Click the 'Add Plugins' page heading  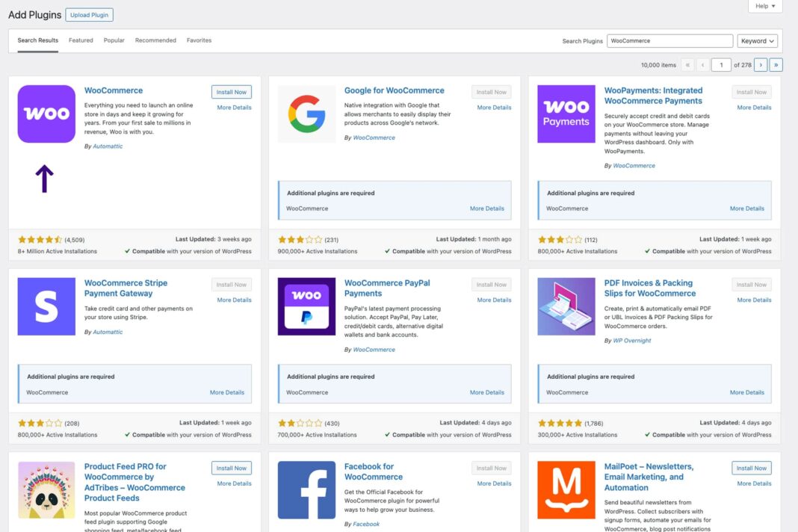pos(34,15)
